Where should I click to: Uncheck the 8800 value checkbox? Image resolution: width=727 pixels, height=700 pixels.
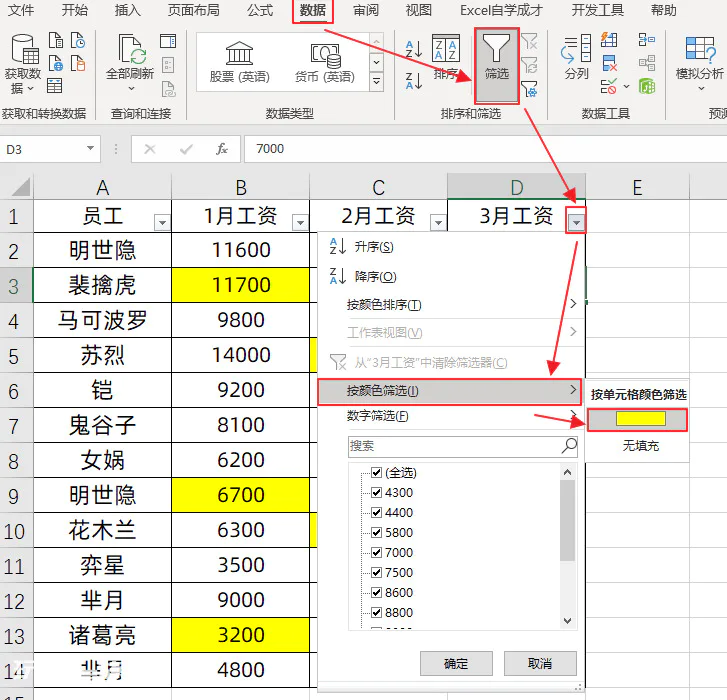376,612
